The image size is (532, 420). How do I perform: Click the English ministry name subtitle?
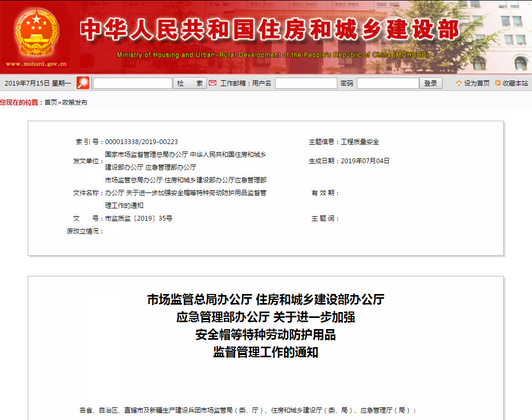click(273, 55)
